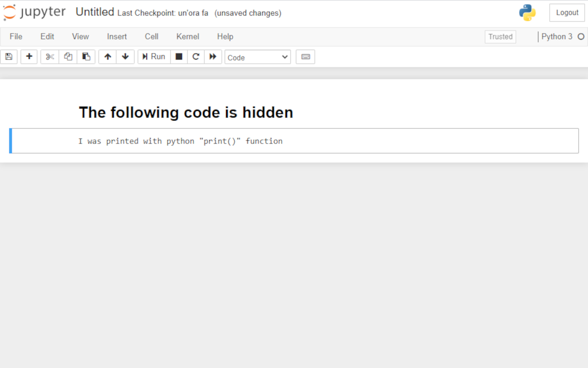Save the notebook using the save icon
This screenshot has width=588, height=368.
9,57
